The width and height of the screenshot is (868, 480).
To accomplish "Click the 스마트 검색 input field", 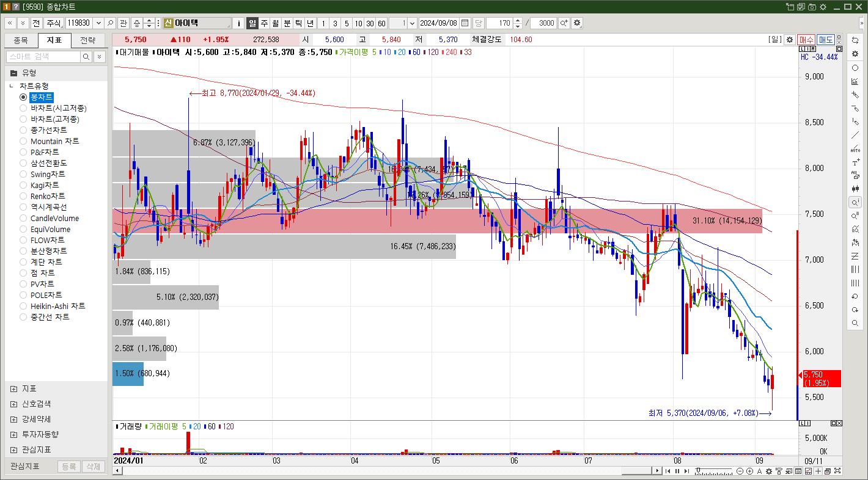I will click(x=43, y=56).
